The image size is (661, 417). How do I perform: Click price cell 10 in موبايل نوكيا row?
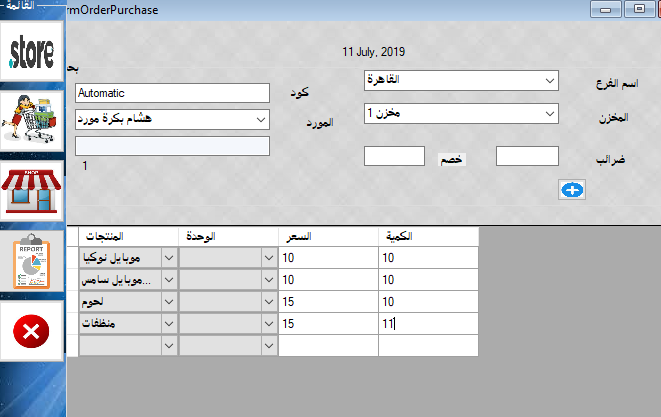click(x=328, y=257)
